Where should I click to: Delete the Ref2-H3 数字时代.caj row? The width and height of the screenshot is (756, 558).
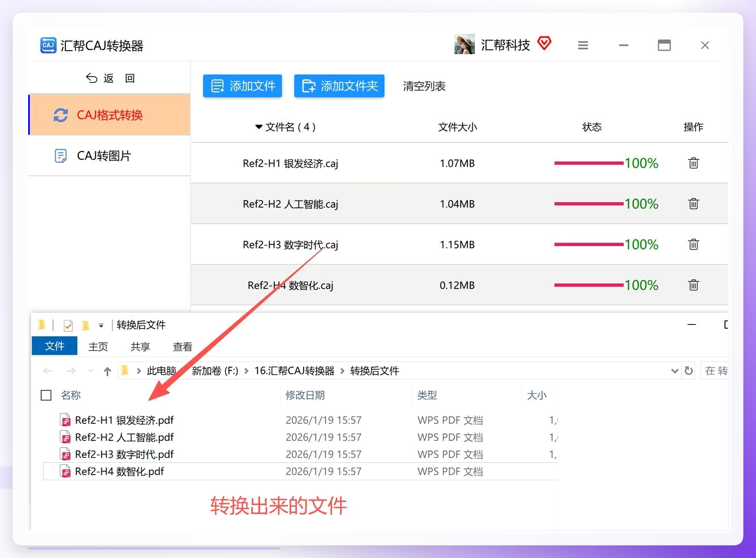point(693,244)
